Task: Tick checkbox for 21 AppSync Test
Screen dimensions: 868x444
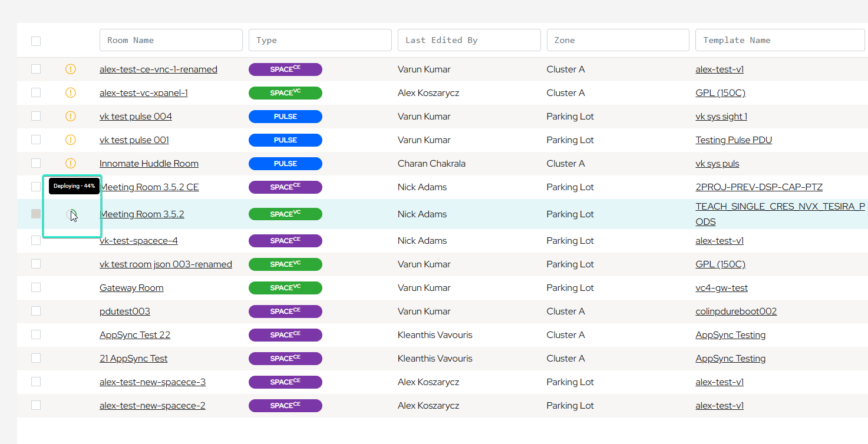Action: coord(36,358)
